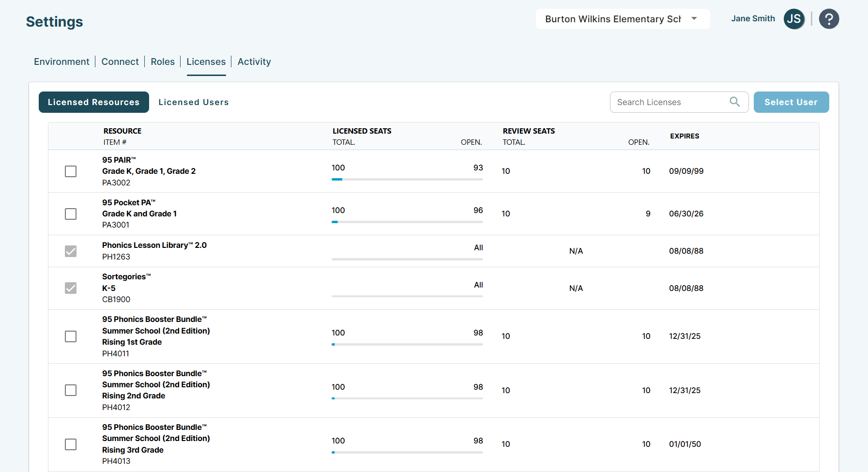Toggle Phonics Lesson Library PH1263 checkbox

point(71,251)
